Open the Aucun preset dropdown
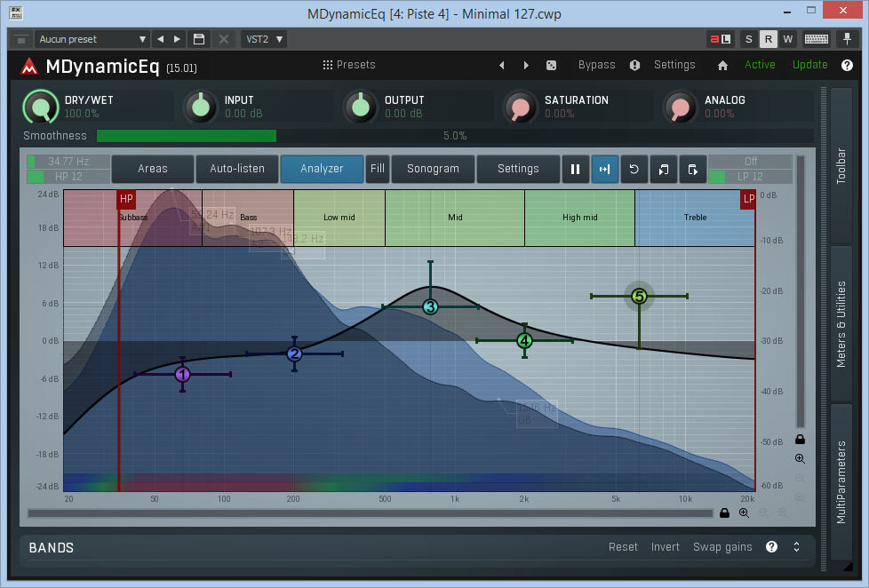The image size is (869, 588). click(x=92, y=39)
